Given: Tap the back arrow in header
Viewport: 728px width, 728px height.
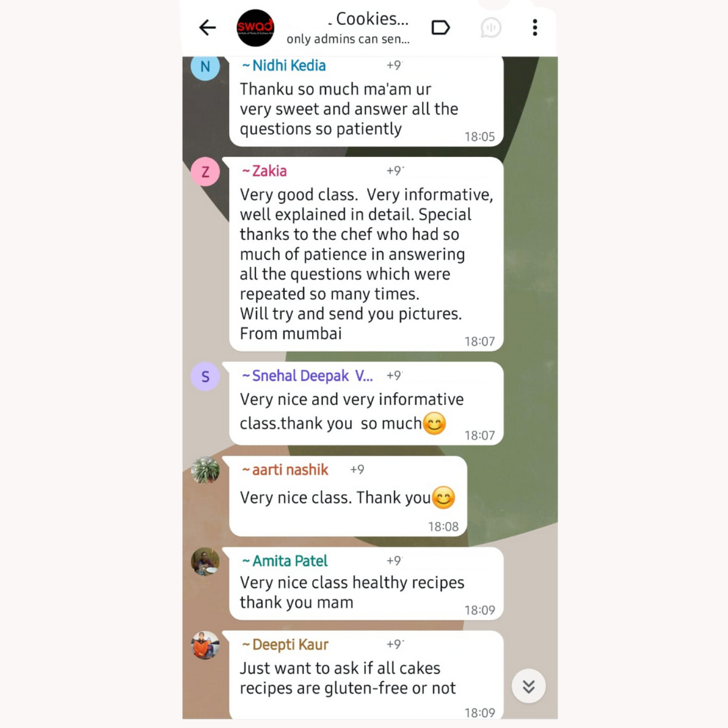Looking at the screenshot, I should pyautogui.click(x=207, y=28).
